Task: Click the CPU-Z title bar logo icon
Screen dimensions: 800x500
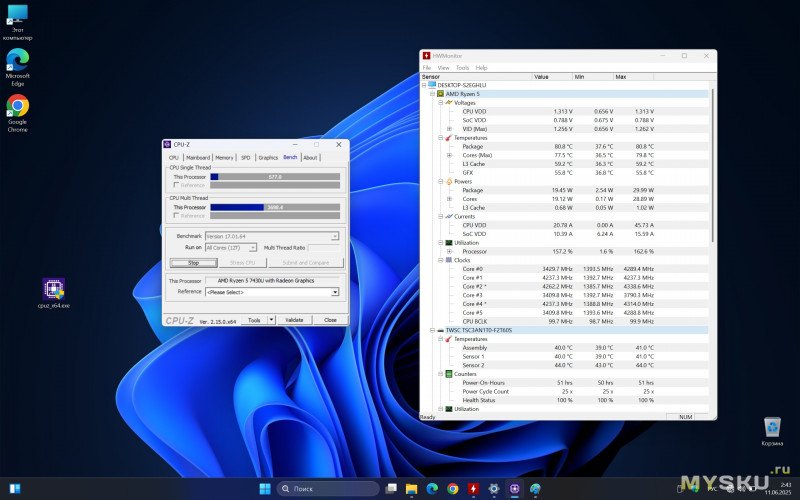Action: tap(167, 144)
